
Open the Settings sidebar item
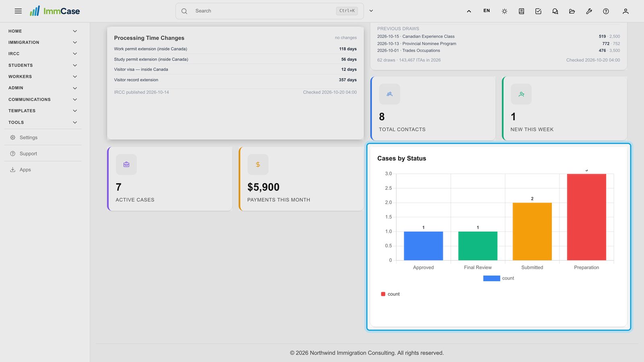pos(43,138)
